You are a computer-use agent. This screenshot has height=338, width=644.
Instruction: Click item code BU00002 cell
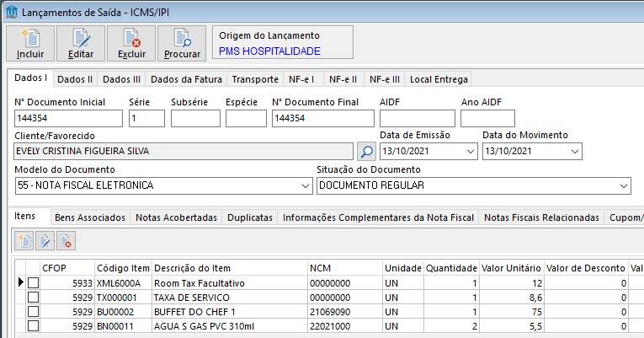123,312
